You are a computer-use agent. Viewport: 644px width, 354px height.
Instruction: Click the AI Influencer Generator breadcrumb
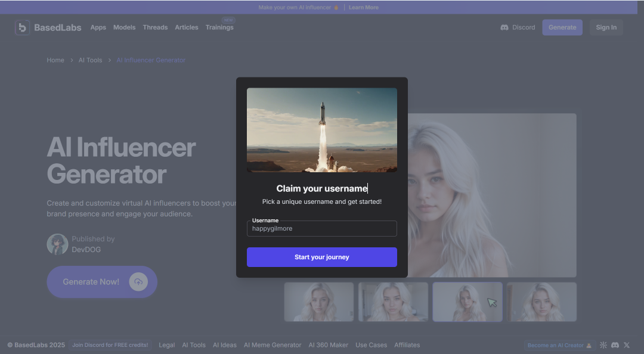(151, 60)
